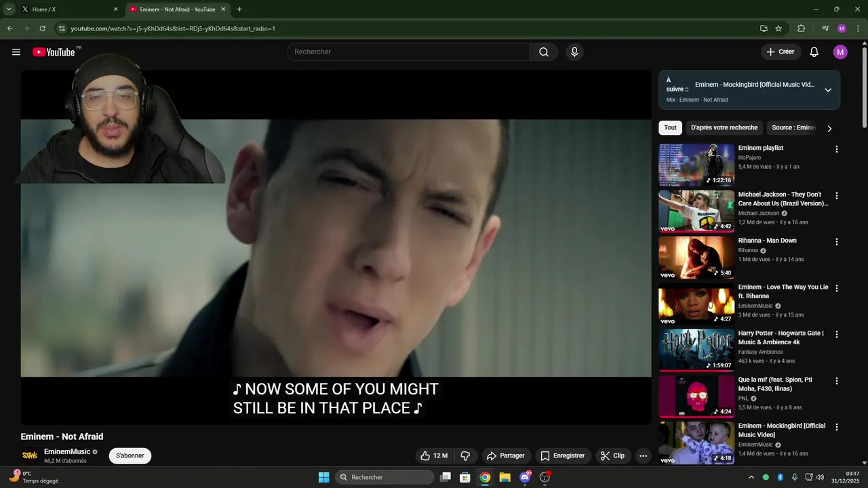Open the Windows Start menu
Image resolution: width=868 pixels, height=488 pixels.
tap(323, 477)
